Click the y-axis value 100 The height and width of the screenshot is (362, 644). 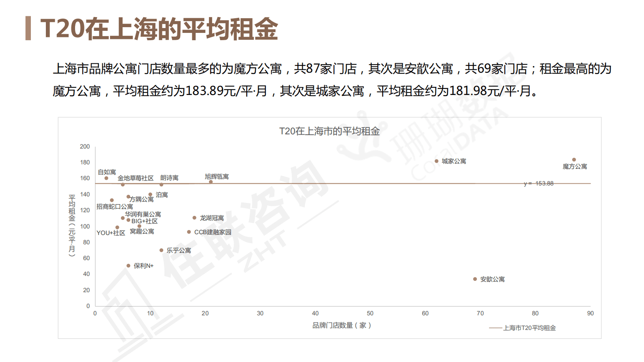[x=85, y=226]
